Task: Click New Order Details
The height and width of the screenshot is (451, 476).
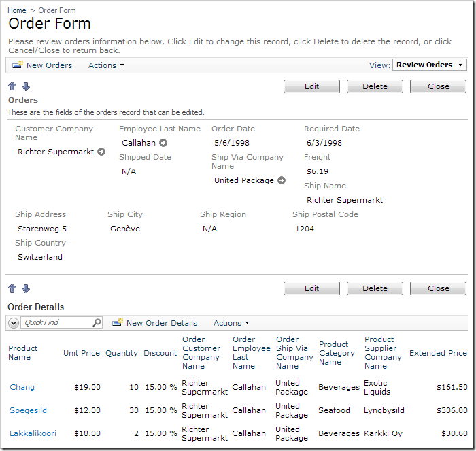Action: [x=162, y=323]
